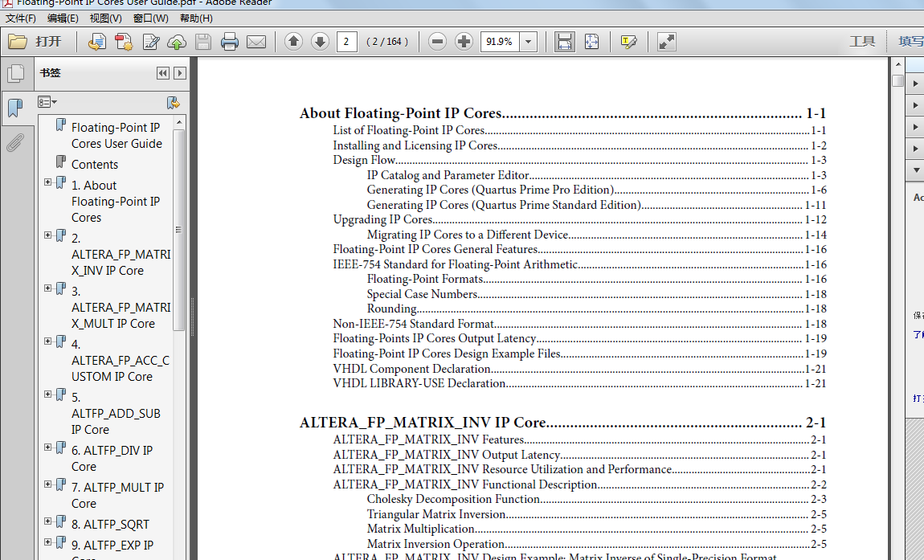Image resolution: width=924 pixels, height=560 pixels.
Task: Click the scrolling page display icon
Action: 565,41
